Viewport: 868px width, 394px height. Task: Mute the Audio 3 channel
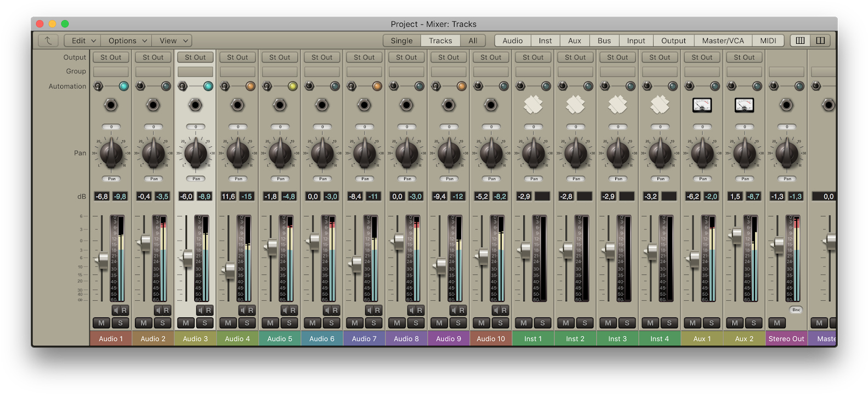click(186, 323)
